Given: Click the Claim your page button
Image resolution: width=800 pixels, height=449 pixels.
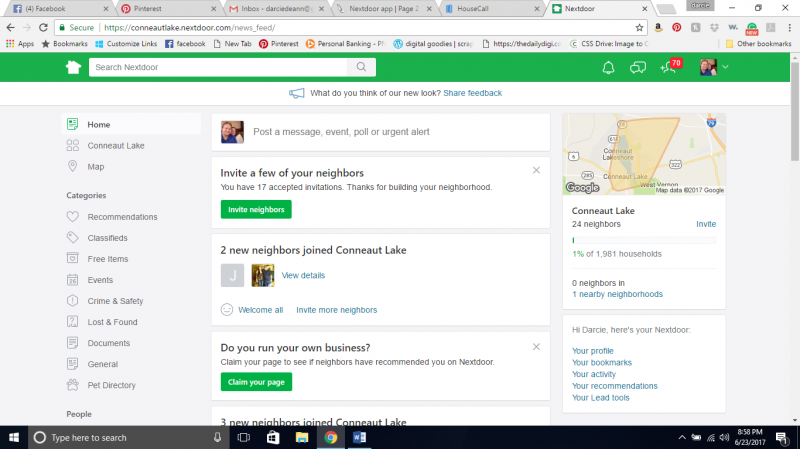Looking at the screenshot, I should tap(256, 382).
